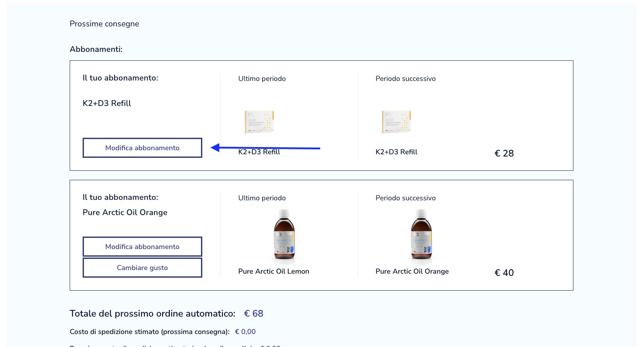
Task: Open K2+D3 Refill image under Ultimo periodo
Action: (259, 122)
